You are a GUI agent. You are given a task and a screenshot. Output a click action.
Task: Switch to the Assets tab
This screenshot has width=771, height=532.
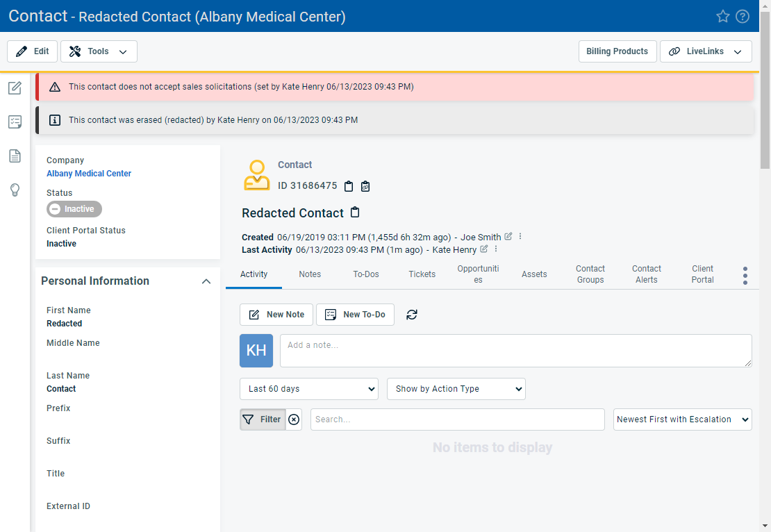[534, 274]
